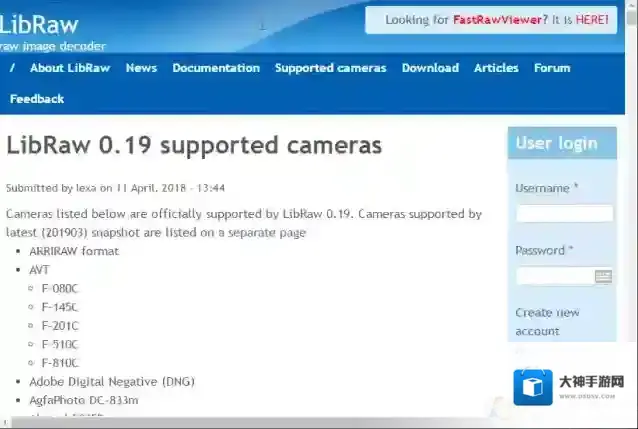Image resolution: width=638 pixels, height=429 pixels.
Task: Select the F-510C camera entry
Action: [59, 344]
